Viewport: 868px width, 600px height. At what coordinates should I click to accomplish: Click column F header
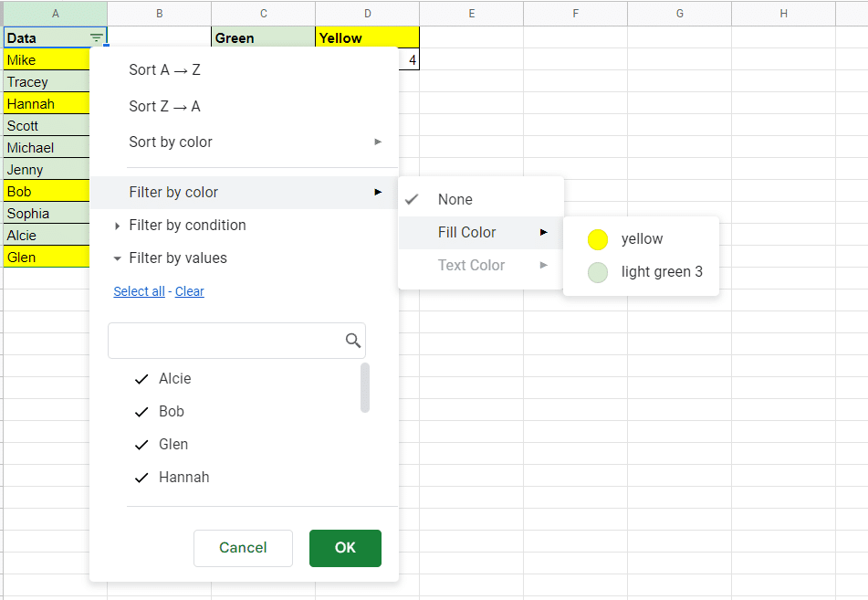576,14
